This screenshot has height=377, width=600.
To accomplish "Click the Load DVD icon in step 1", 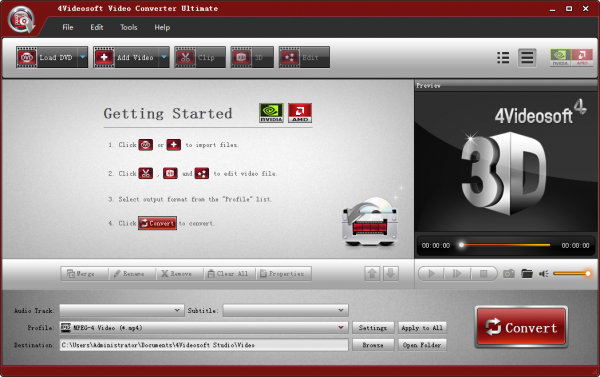I will coord(146,145).
